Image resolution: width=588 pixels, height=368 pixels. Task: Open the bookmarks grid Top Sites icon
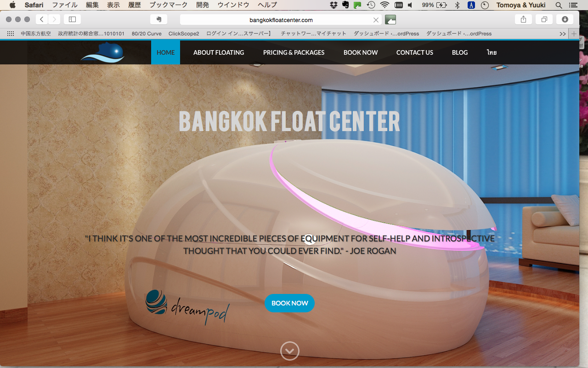click(11, 34)
